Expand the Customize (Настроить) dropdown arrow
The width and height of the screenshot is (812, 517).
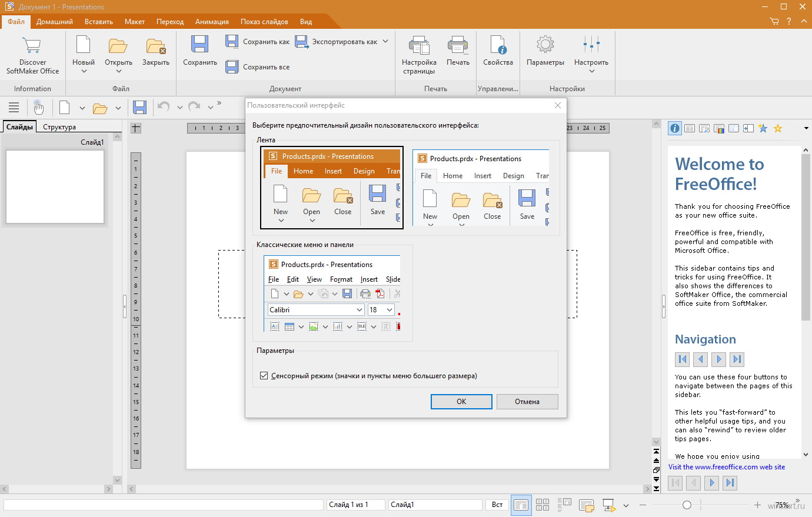[x=591, y=71]
